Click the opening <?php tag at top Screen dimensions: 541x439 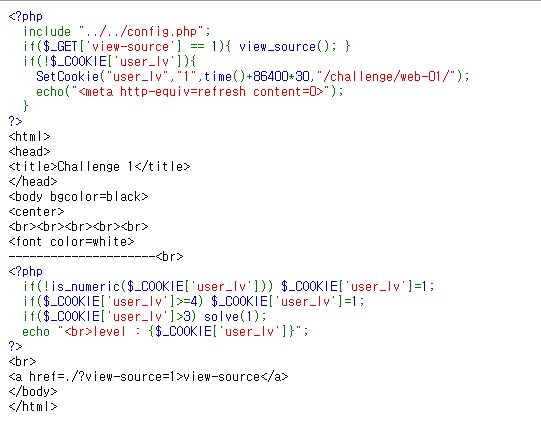coord(26,17)
